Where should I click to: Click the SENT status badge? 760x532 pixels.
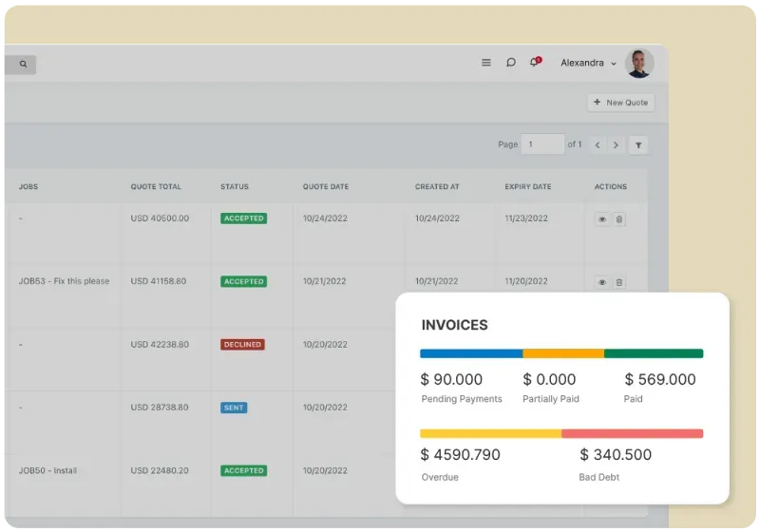234,408
